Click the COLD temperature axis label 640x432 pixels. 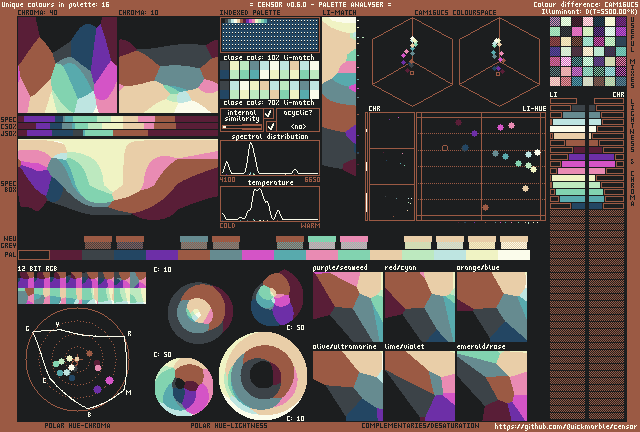point(228,225)
